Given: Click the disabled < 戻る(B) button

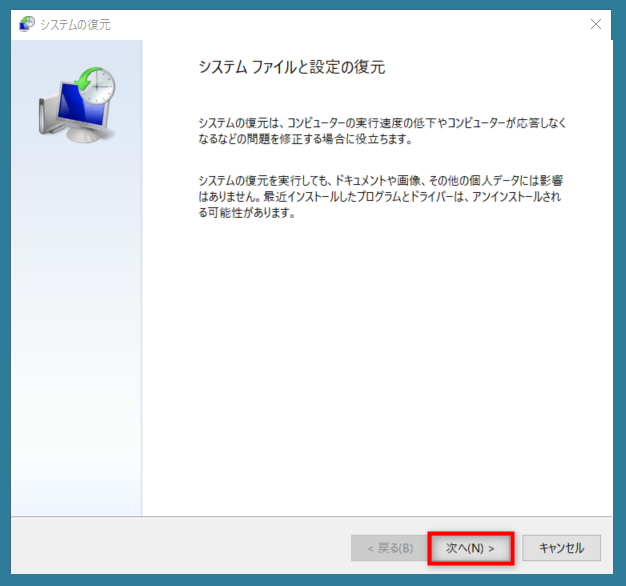Looking at the screenshot, I should pos(390,548).
